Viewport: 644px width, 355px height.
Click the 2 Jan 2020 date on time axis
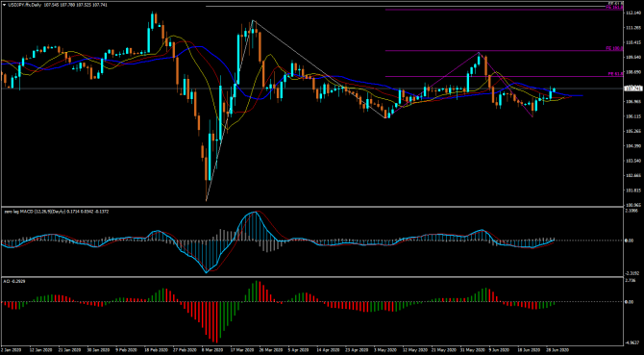[11, 351]
